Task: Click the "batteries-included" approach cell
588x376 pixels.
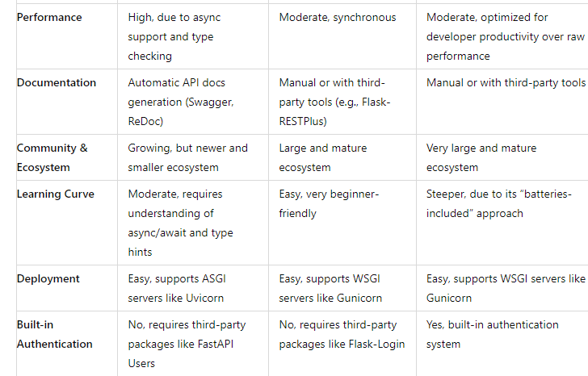Action: click(499, 203)
